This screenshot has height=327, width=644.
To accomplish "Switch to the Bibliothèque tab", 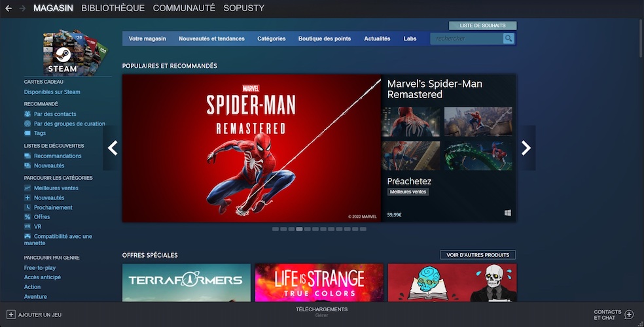I will pyautogui.click(x=113, y=9).
